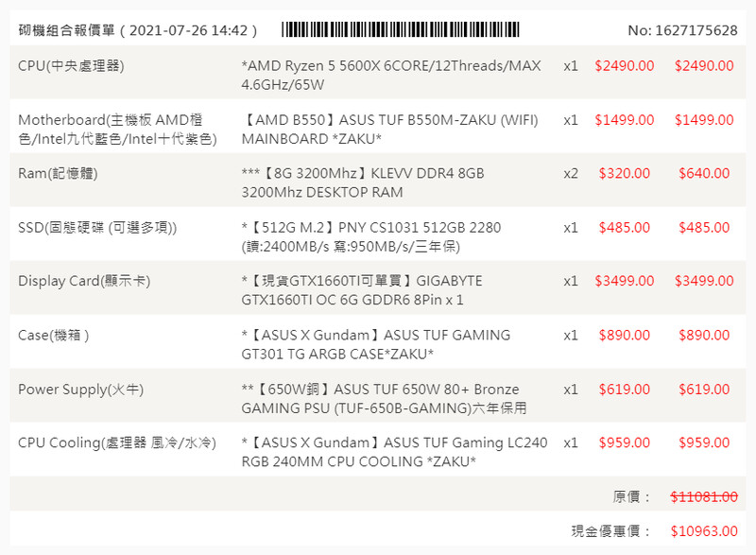
Task: Open the PNY CS1031 512GB SSD item
Action: 371,236
